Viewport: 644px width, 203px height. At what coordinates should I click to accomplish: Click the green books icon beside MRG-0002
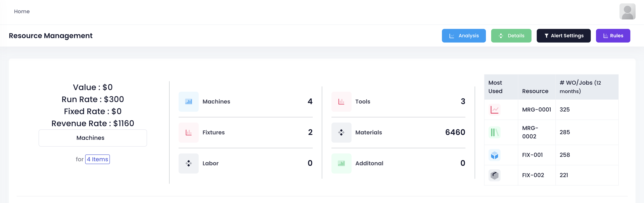click(x=494, y=132)
